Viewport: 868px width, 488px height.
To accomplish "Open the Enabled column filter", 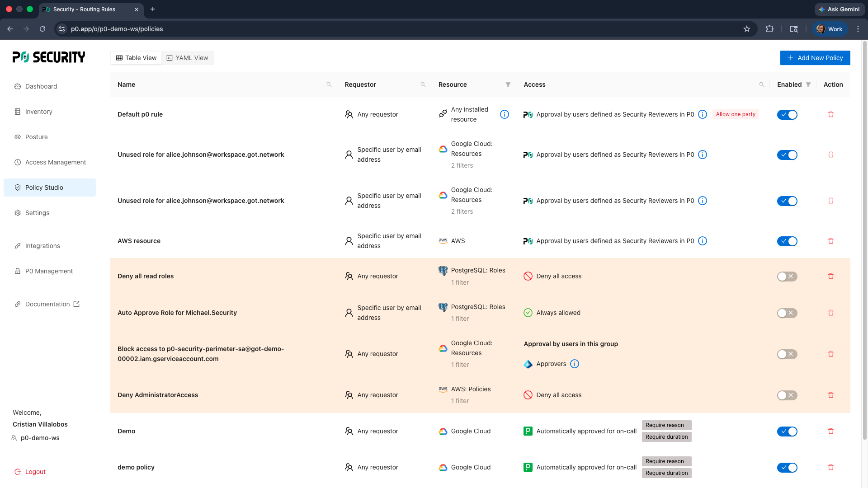I will click(808, 85).
